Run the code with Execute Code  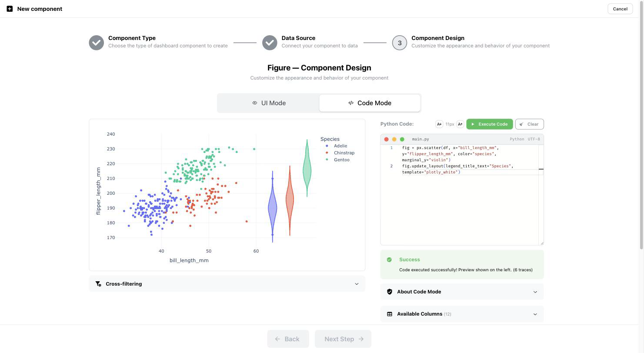click(x=490, y=124)
